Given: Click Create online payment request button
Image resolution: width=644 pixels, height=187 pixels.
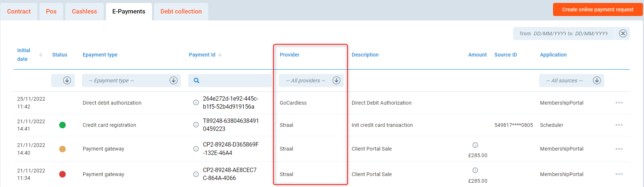Looking at the screenshot, I should (598, 9).
